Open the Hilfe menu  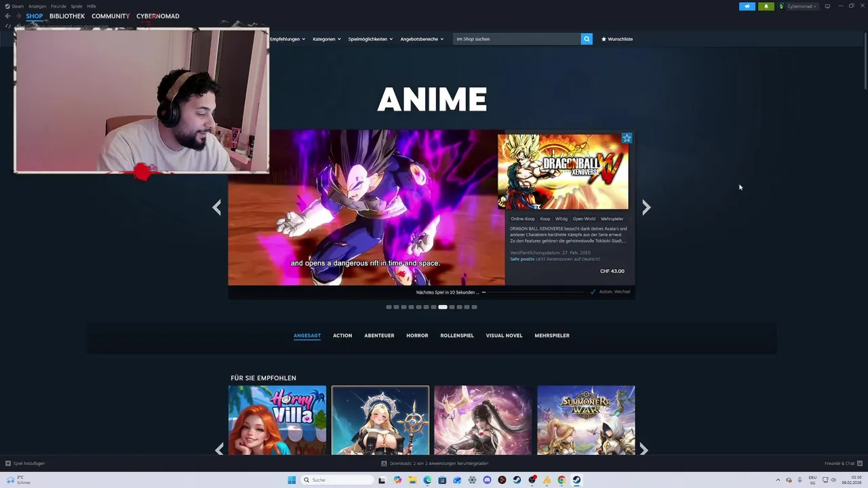pos(92,6)
